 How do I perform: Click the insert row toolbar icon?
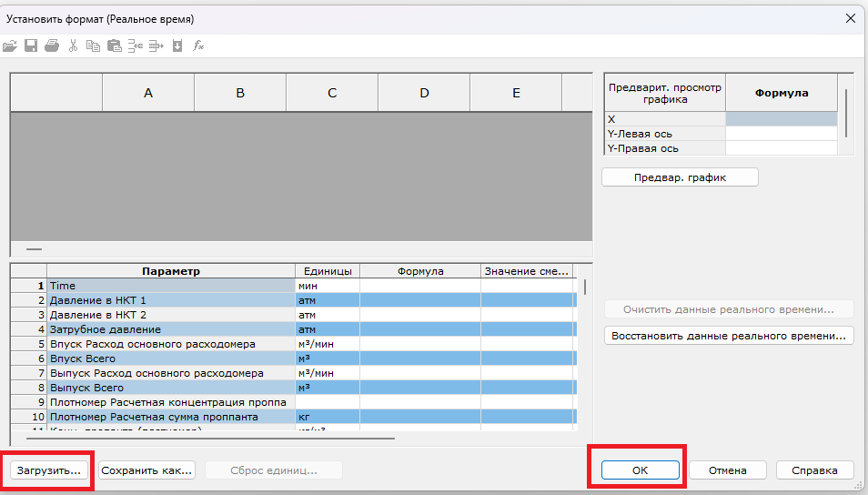[x=136, y=45]
